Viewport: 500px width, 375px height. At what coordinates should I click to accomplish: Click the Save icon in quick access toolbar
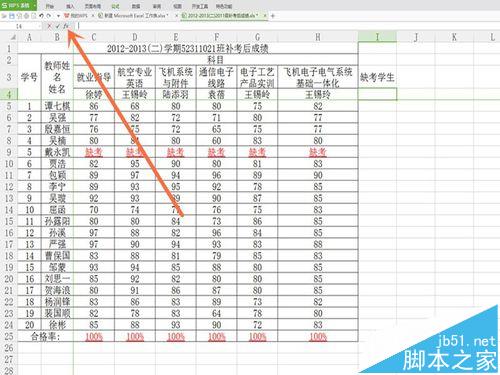point(12,16)
